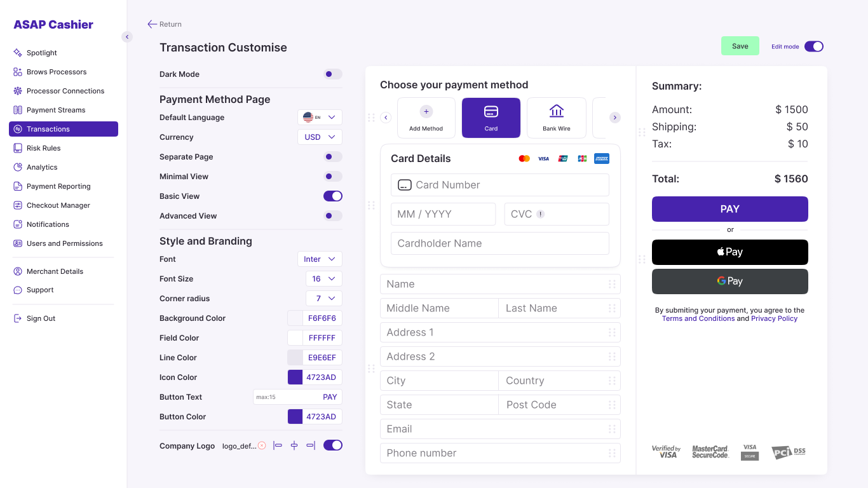
Task: Click the Analytics sidebar icon
Action: coord(18,167)
